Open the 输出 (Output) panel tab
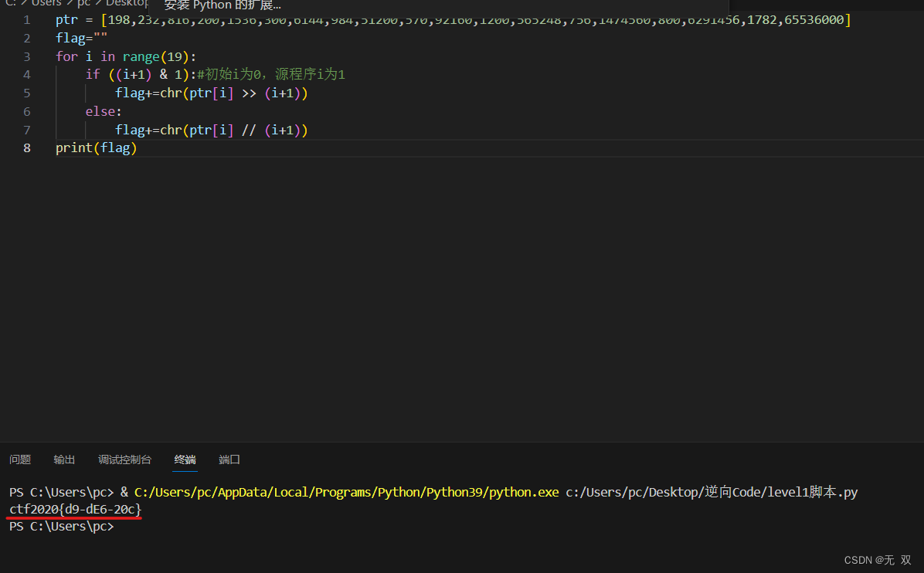Viewport: 924px width, 573px height. click(63, 459)
